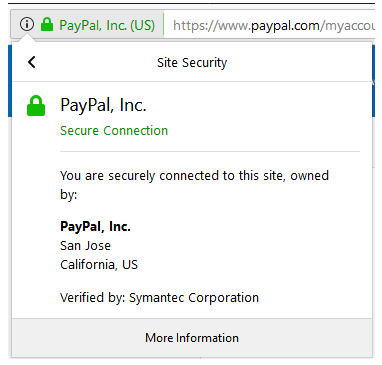Click the San Jose city line

click(x=85, y=246)
